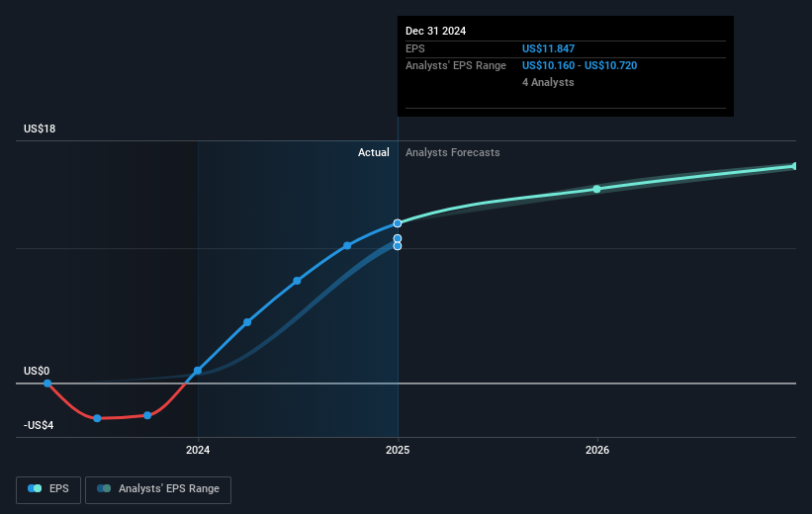Click the 2025 x-axis label

[x=398, y=451]
